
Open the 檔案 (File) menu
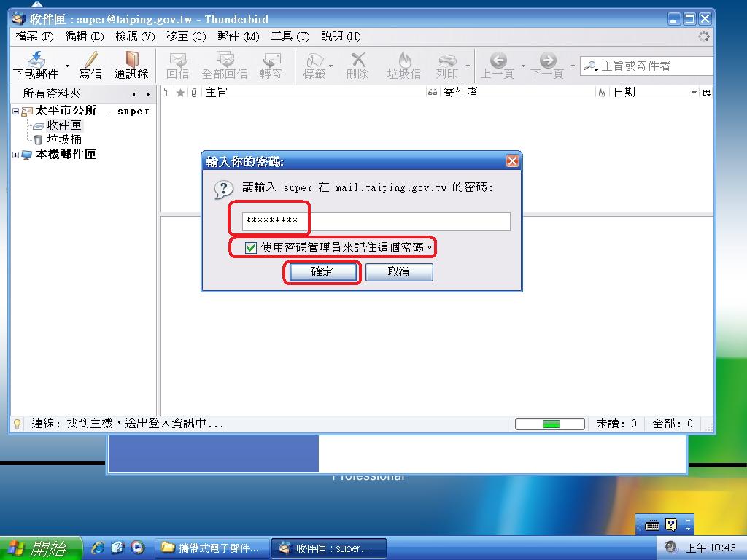[x=34, y=36]
